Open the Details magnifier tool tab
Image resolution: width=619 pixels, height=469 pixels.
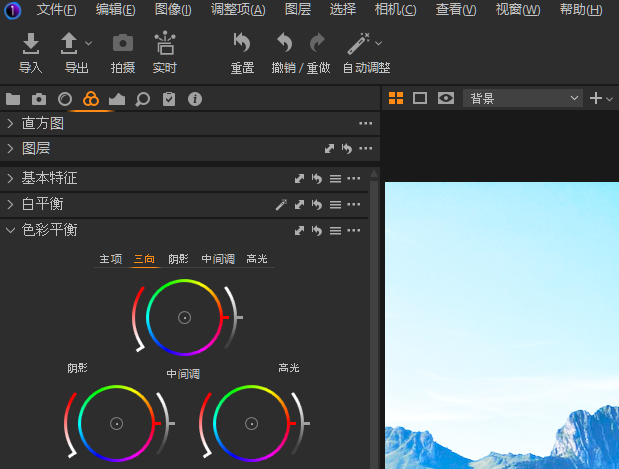point(143,99)
